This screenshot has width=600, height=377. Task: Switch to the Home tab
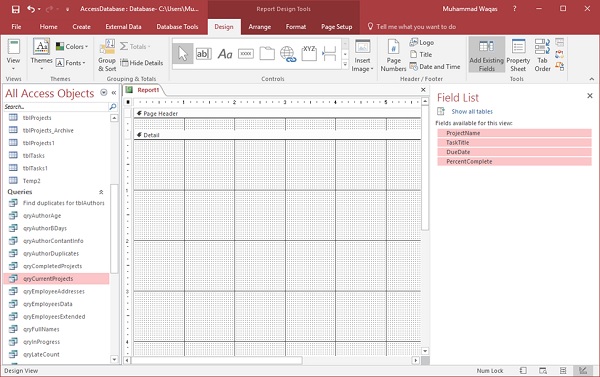[x=49, y=27]
